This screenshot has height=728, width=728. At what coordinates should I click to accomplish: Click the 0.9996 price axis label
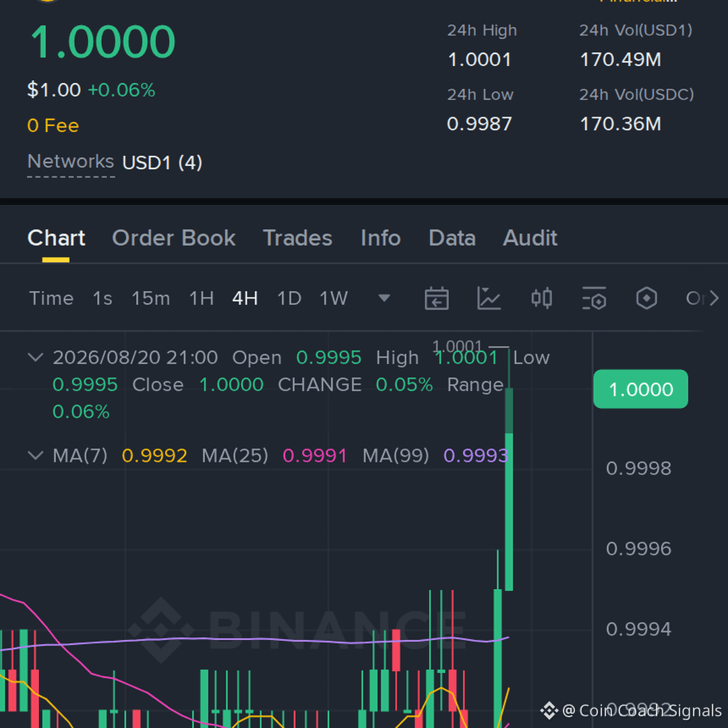[638, 549]
